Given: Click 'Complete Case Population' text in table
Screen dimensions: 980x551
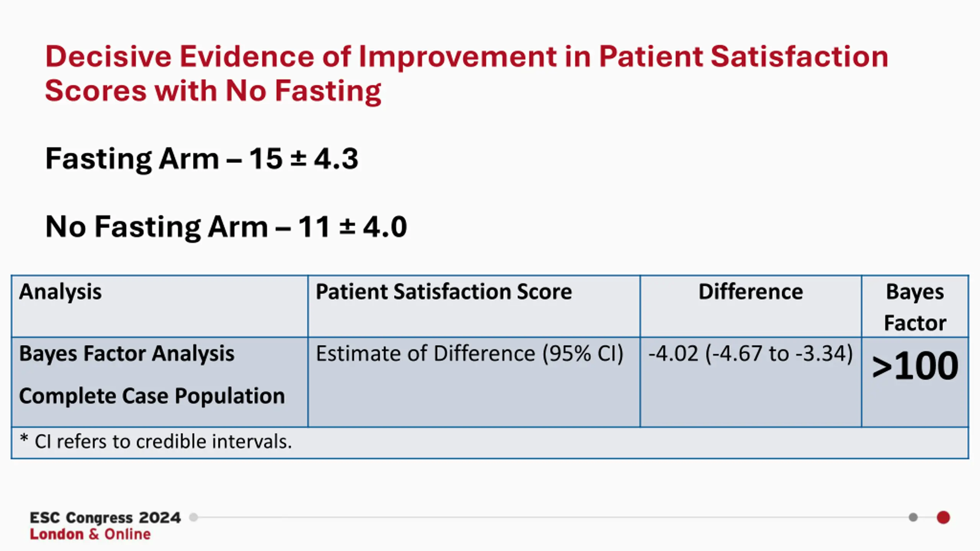Looking at the screenshot, I should click(152, 396).
